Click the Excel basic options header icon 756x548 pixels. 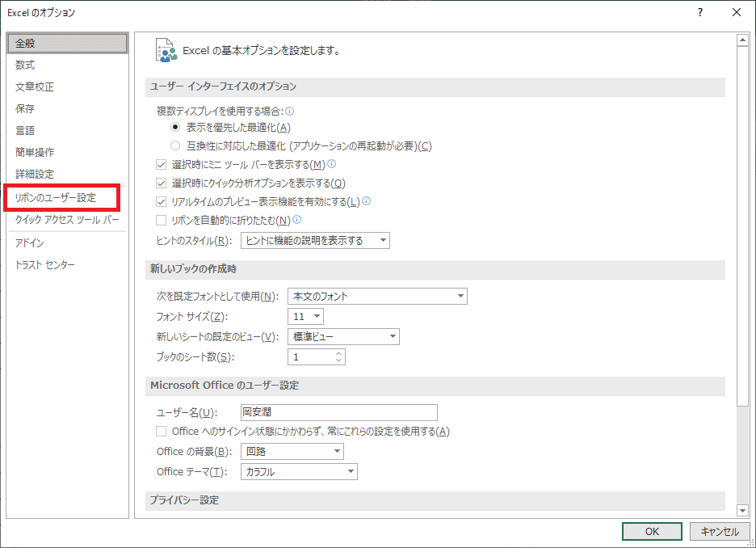(168, 49)
